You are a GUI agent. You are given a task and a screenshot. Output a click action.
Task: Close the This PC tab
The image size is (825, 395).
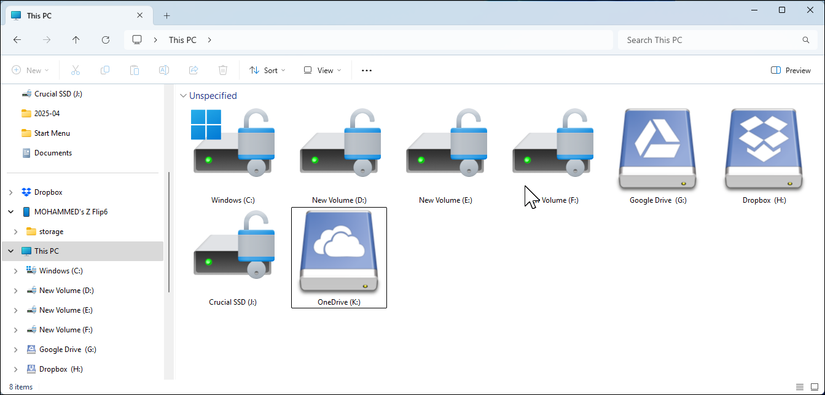pyautogui.click(x=139, y=15)
